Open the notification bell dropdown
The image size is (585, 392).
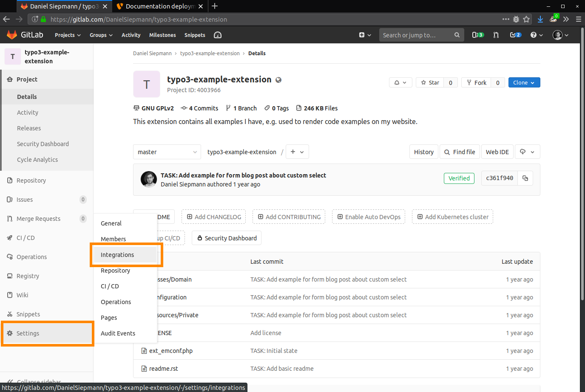pos(400,82)
